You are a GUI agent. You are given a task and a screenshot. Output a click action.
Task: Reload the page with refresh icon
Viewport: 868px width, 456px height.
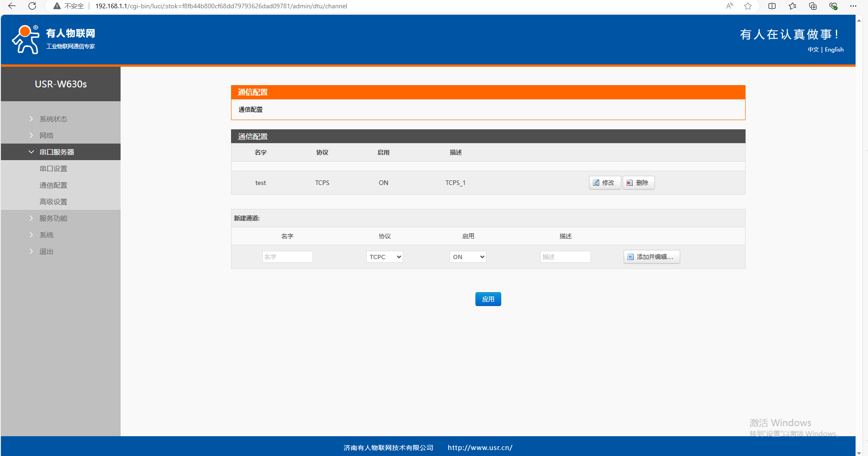32,6
